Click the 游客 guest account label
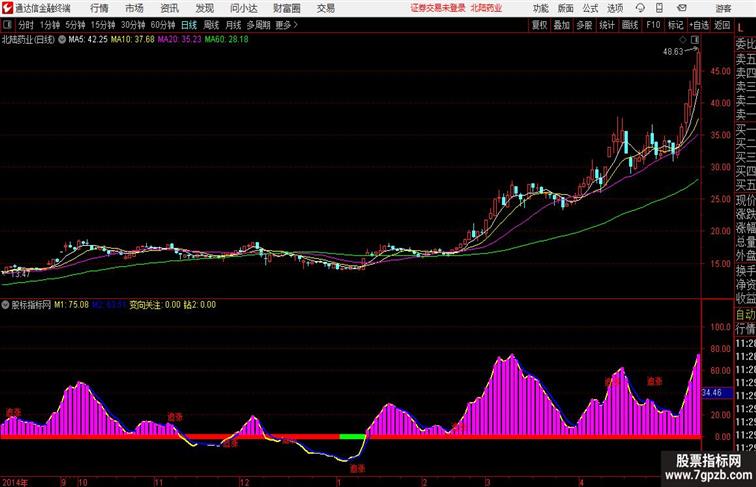Image resolution: width=756 pixels, height=487 pixels. click(723, 8)
